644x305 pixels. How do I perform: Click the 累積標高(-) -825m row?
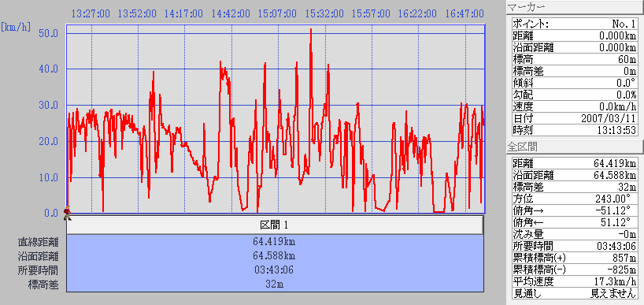coord(575,270)
